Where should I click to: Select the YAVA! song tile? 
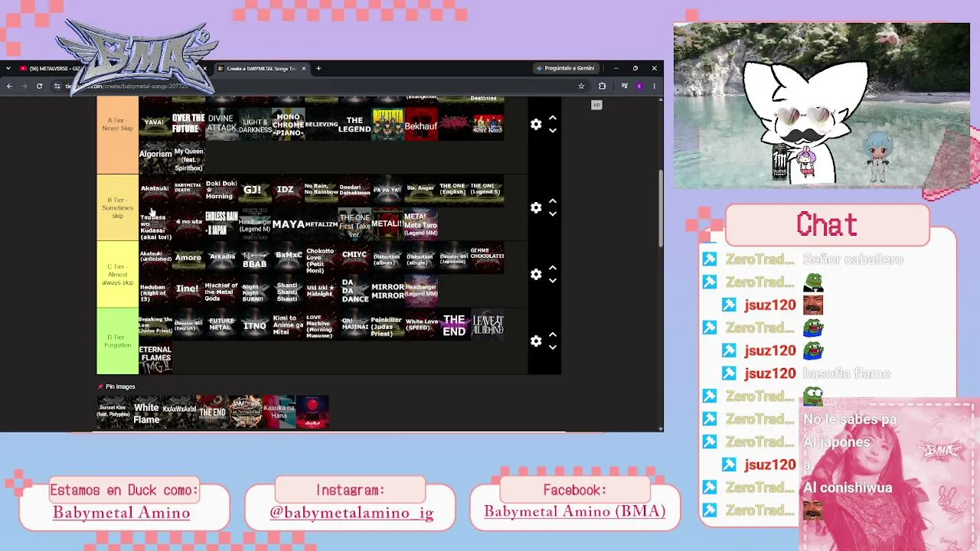(155, 123)
